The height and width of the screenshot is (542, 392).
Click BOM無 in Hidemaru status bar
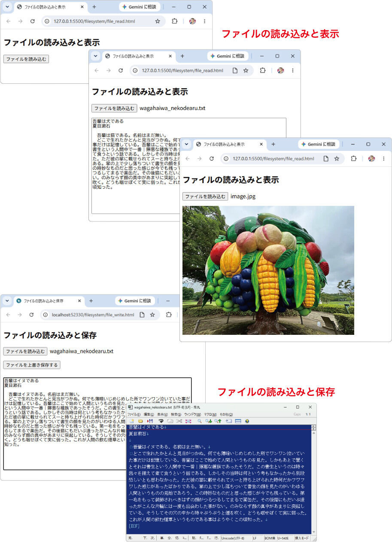tap(270, 538)
